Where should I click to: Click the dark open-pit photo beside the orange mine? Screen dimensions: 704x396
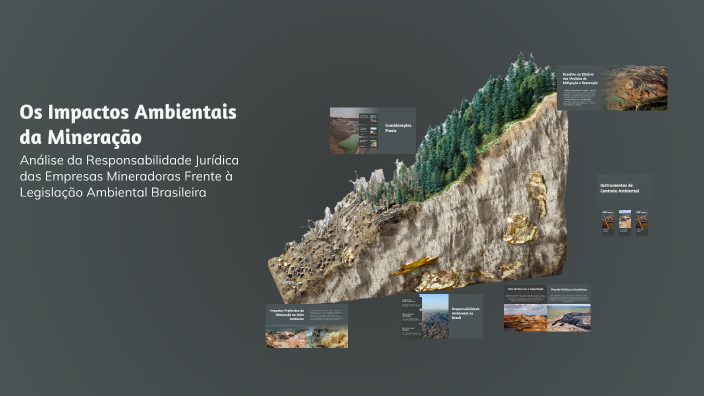(x=569, y=318)
